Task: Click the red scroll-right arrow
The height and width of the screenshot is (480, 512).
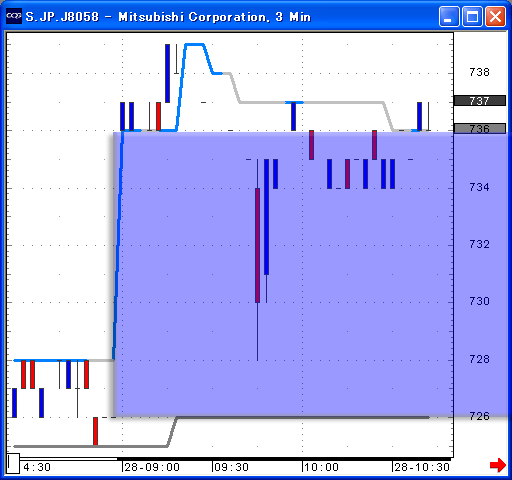Action: tap(498, 465)
